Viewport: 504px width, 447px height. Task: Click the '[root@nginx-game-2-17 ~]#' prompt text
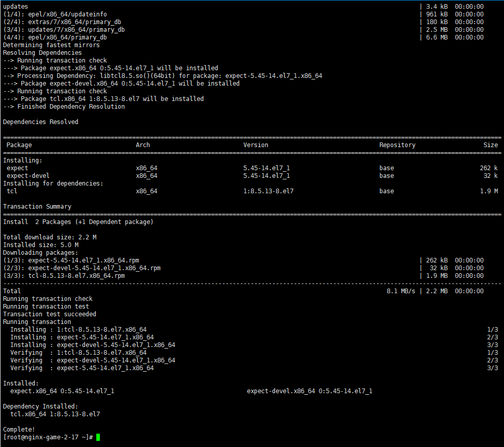pos(48,437)
